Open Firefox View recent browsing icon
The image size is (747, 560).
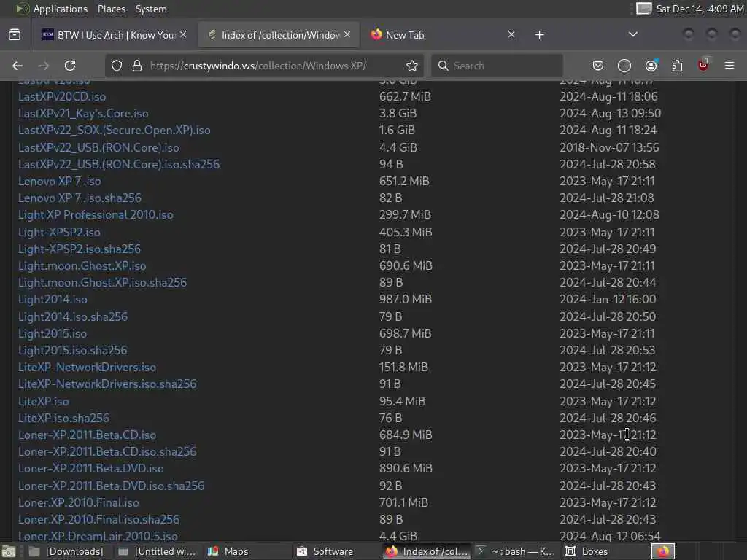15,35
